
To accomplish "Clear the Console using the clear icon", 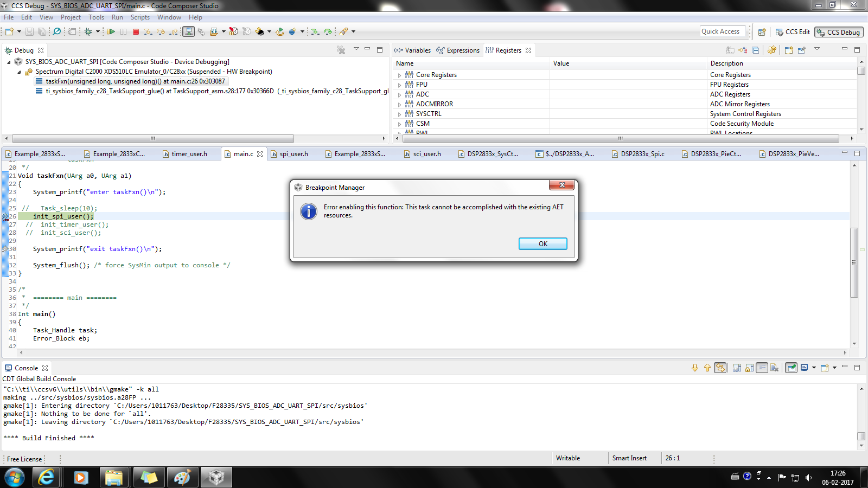I will coord(773,368).
